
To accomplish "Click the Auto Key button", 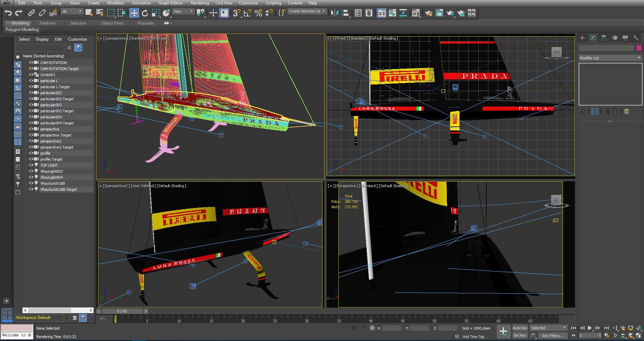I will click(x=520, y=328).
